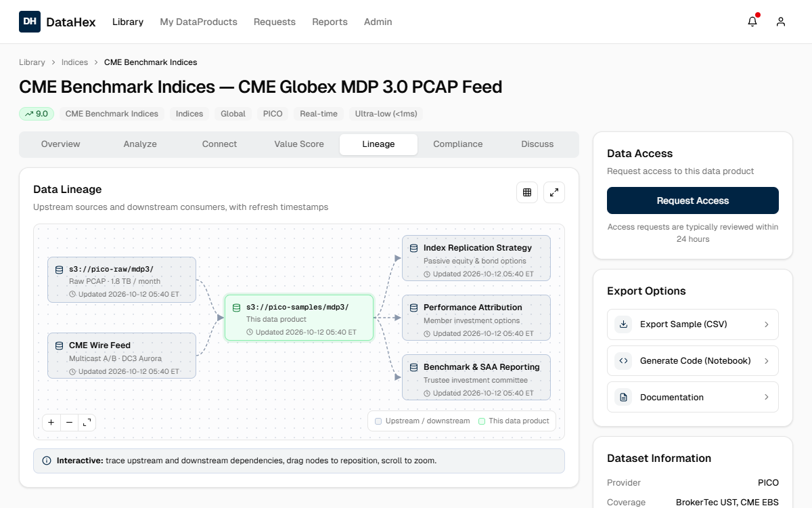Click database icon on CME Wire Feed node
The width and height of the screenshot is (812, 508).
coord(59,345)
